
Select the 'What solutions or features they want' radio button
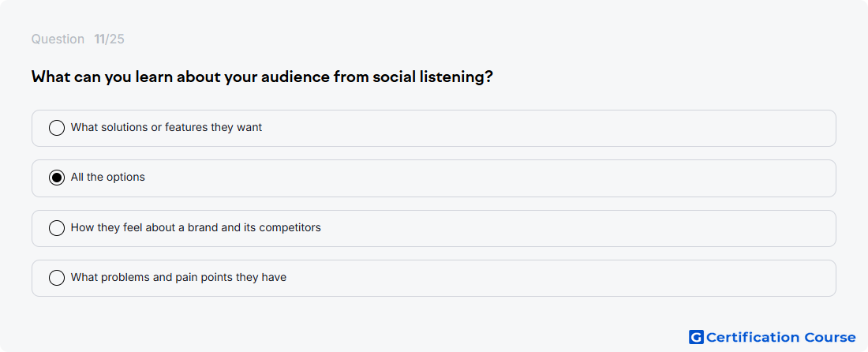57,128
